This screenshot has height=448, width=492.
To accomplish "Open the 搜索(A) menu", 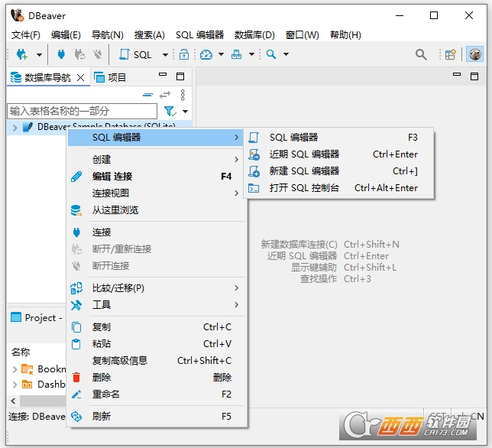I will pos(150,35).
